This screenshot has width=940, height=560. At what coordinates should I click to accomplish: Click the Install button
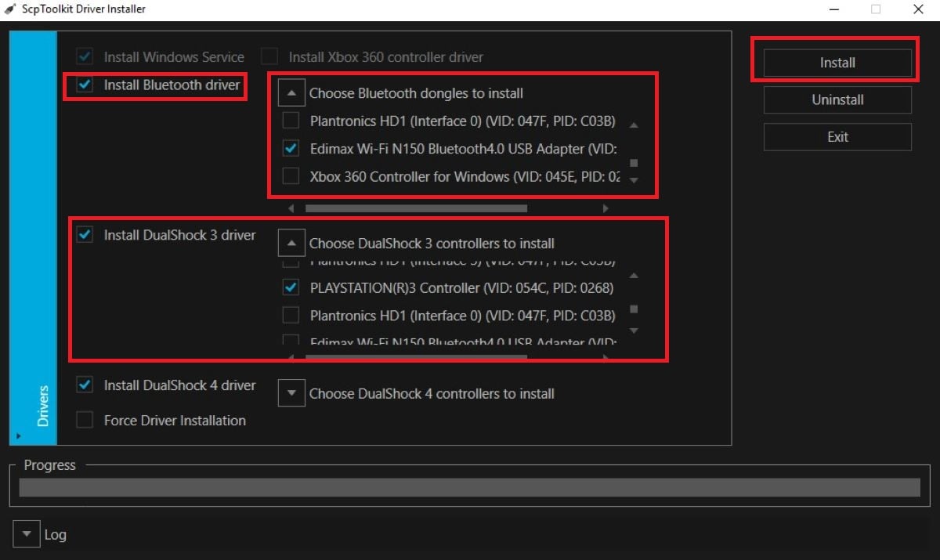[x=837, y=63]
